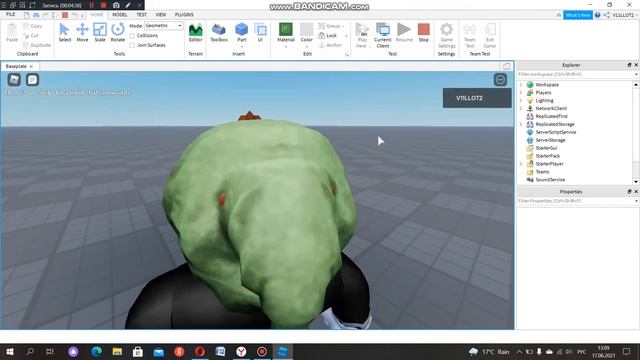640x360 pixels.
Task: Switch to the MODEL ribbon tab
Action: (x=120, y=15)
